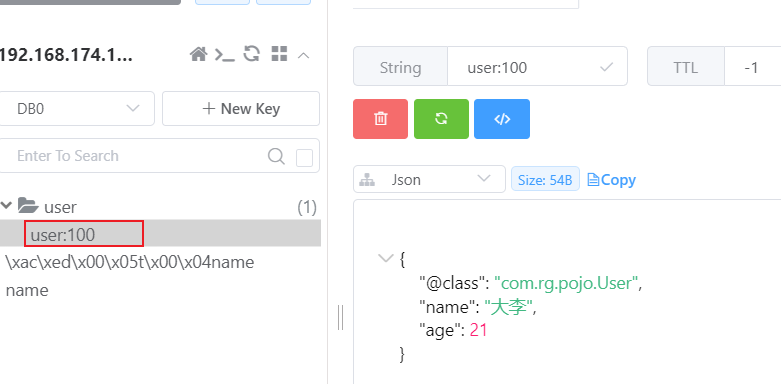
Task: Click the search magnifier icon
Action: (276, 156)
